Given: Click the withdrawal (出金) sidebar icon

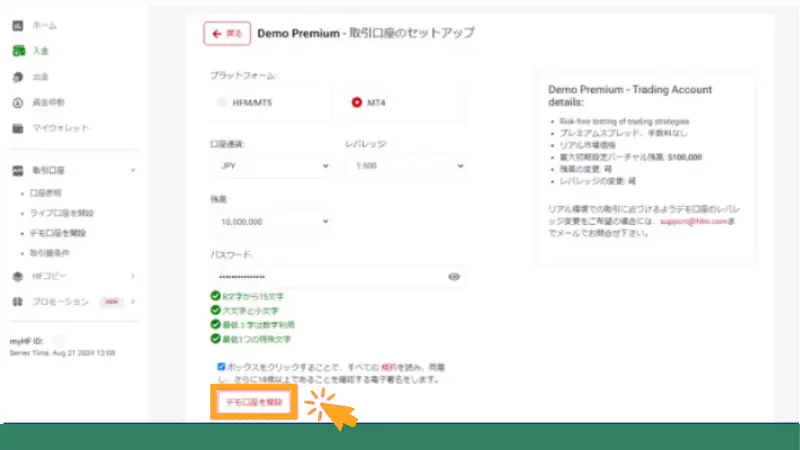Looking at the screenshot, I should (18, 77).
